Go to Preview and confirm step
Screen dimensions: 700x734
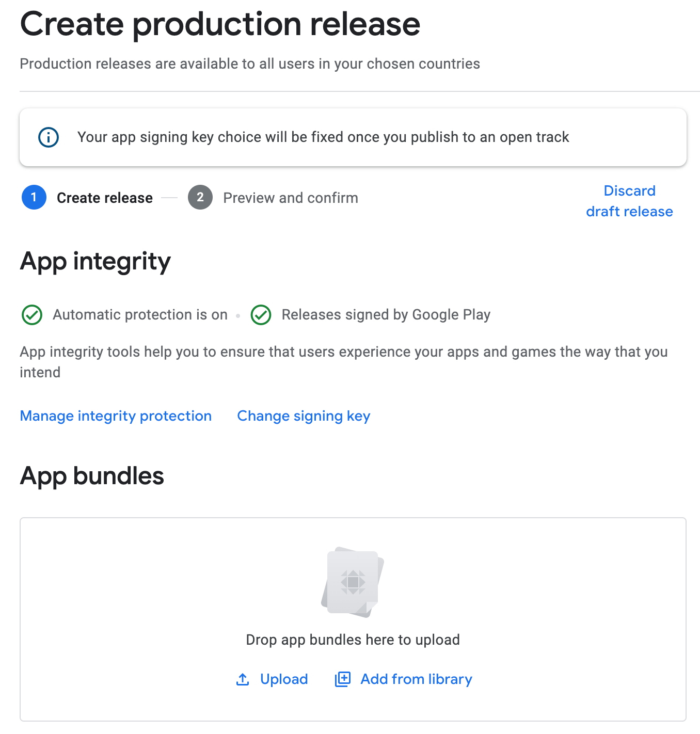point(291,198)
